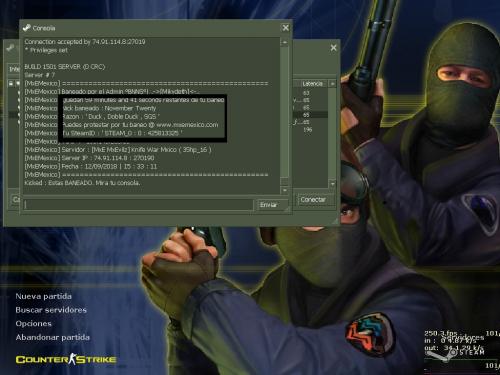
Task: Click the Consola window title text
Action: tap(44, 28)
